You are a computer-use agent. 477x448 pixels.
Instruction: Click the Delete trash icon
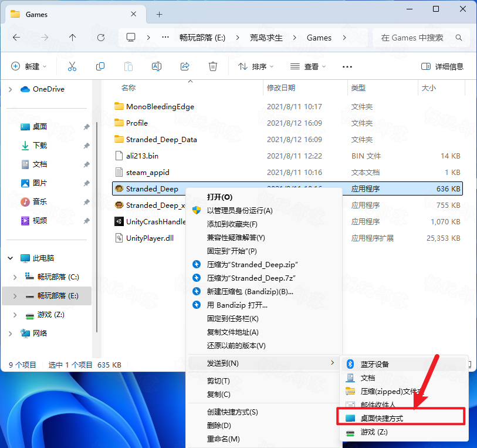coord(213,66)
